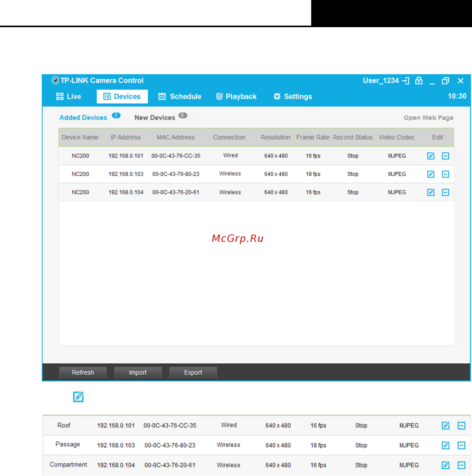Click the IP Address column header
The height and width of the screenshot is (476, 472).
126,137
